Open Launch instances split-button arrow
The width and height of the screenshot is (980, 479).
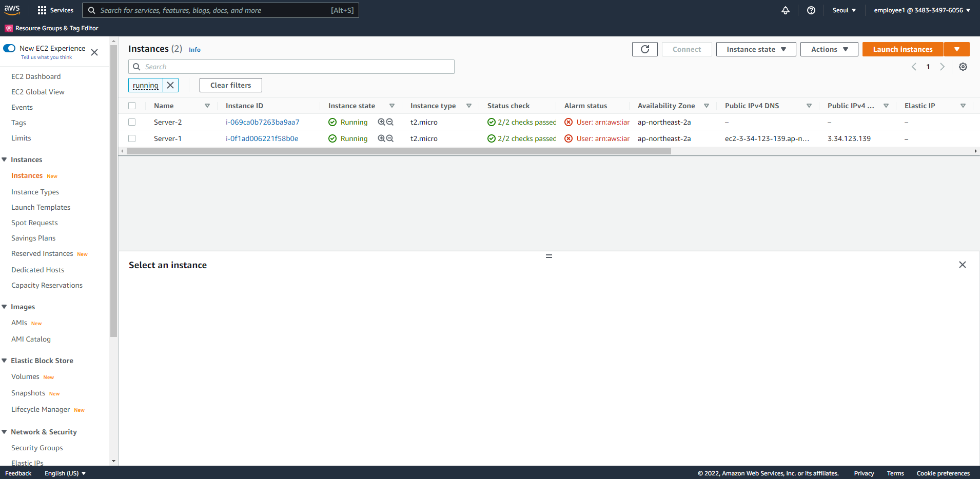pos(957,49)
